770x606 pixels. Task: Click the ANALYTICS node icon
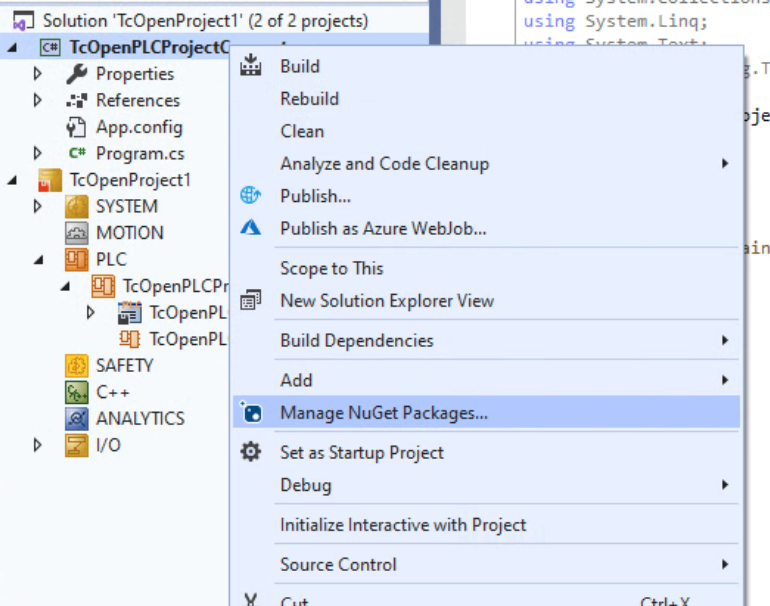(77, 418)
